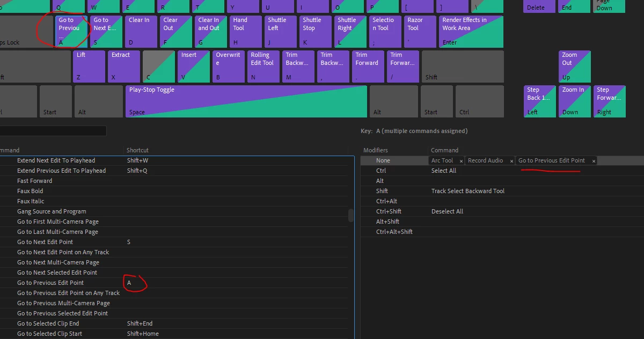644x339 pixels.
Task: Click the Modifiers column header
Action: (376, 150)
